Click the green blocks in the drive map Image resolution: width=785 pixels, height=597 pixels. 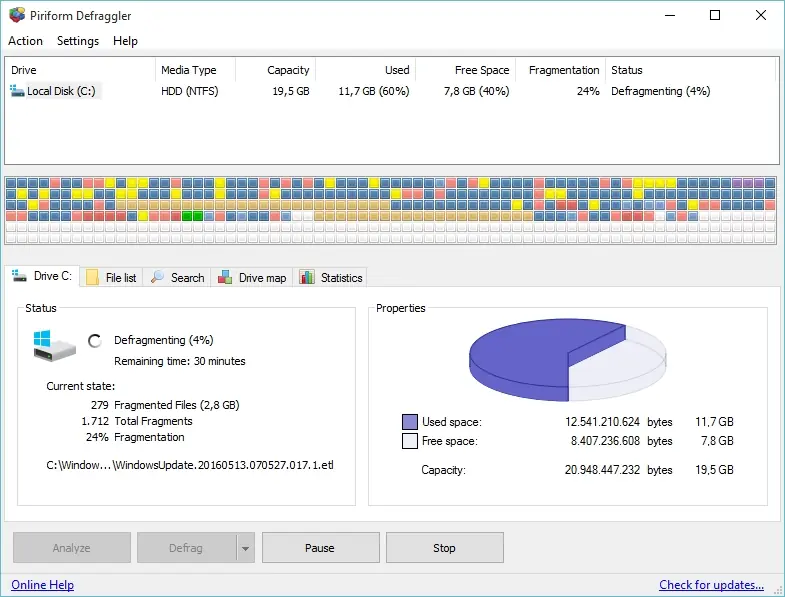point(192,216)
